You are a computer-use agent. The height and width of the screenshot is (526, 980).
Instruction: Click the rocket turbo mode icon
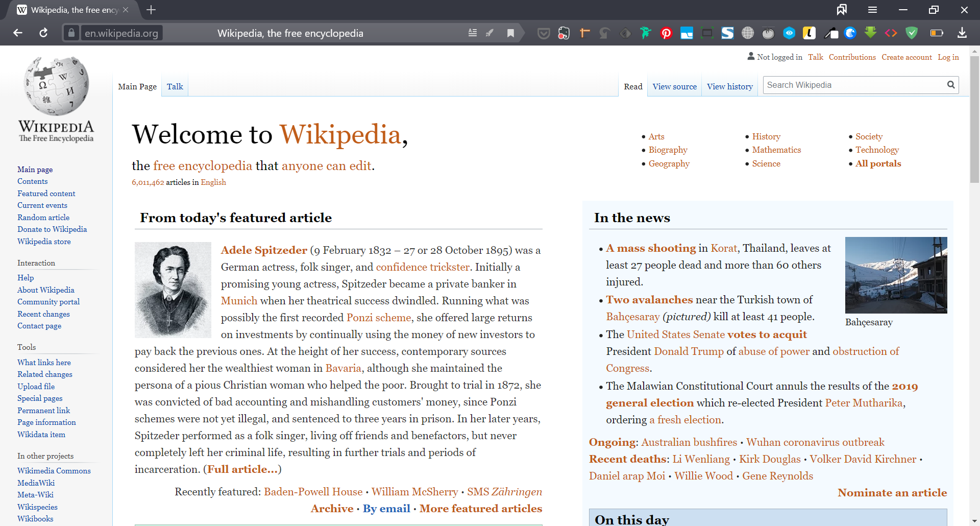coord(490,33)
